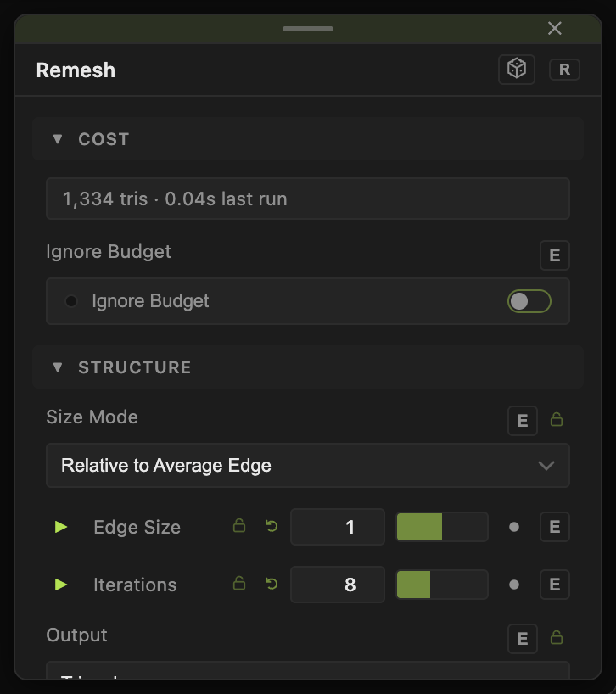This screenshot has height=694, width=616.
Task: Expand the Edge Size parameter triangle
Action: (60, 527)
